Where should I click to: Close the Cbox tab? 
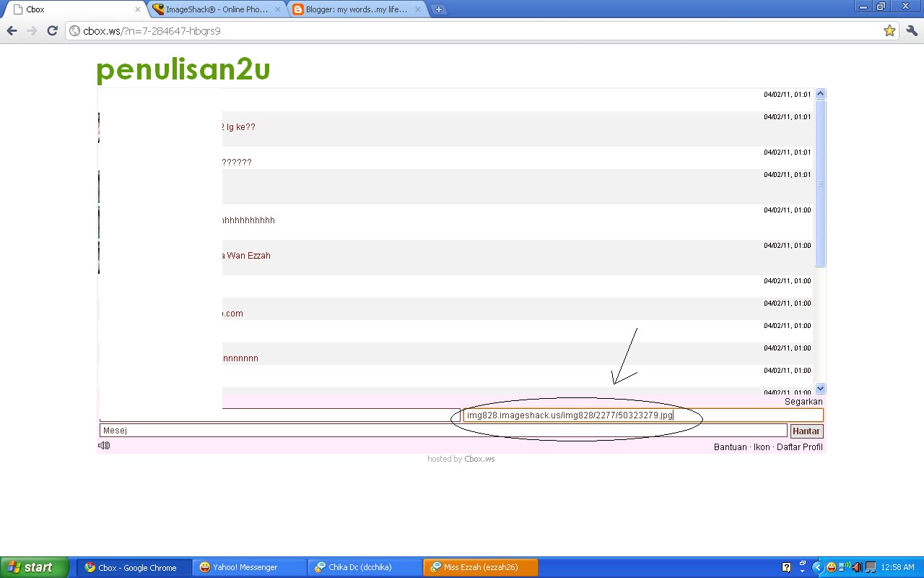point(138,9)
